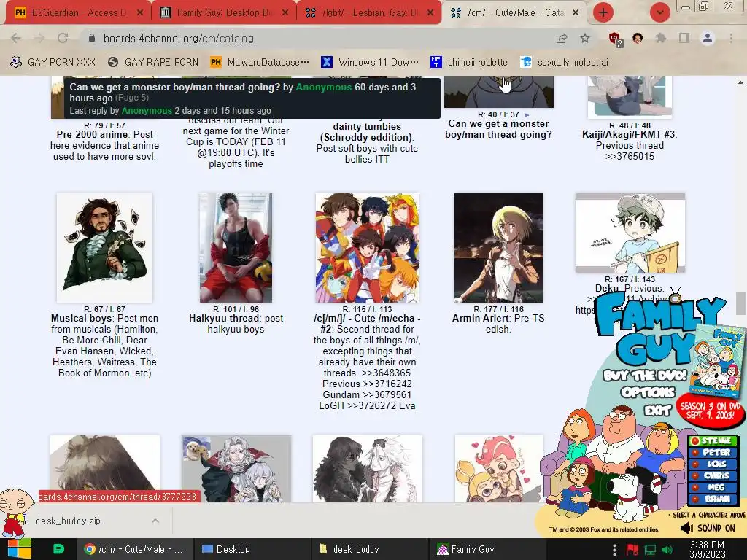Open thread menu arrow beside R: 40 / I: 37
Viewport: 747px width, 560px height.
(527, 114)
